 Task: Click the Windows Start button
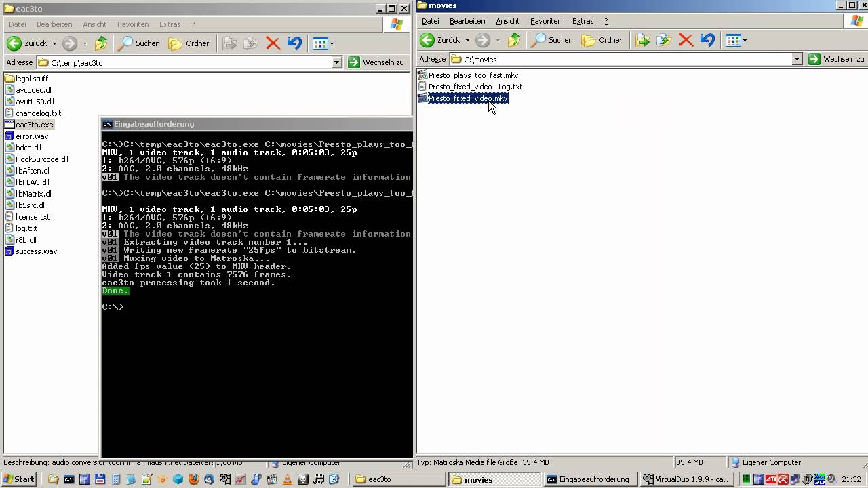[19, 479]
